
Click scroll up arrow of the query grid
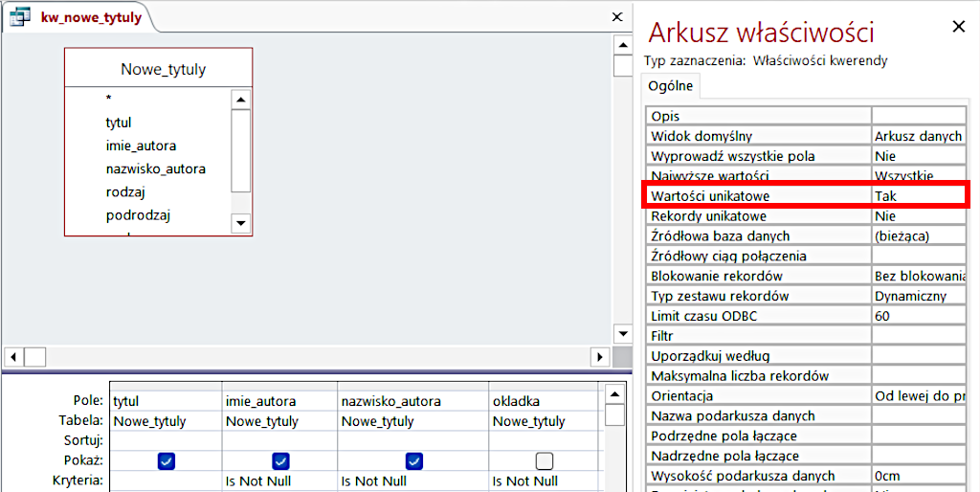tap(615, 394)
